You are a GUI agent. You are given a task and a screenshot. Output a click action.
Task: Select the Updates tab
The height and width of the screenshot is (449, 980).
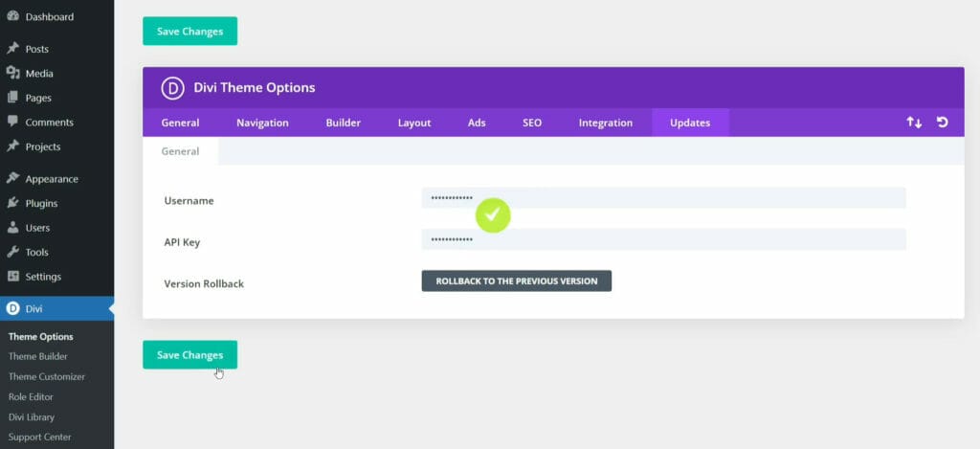tap(690, 123)
